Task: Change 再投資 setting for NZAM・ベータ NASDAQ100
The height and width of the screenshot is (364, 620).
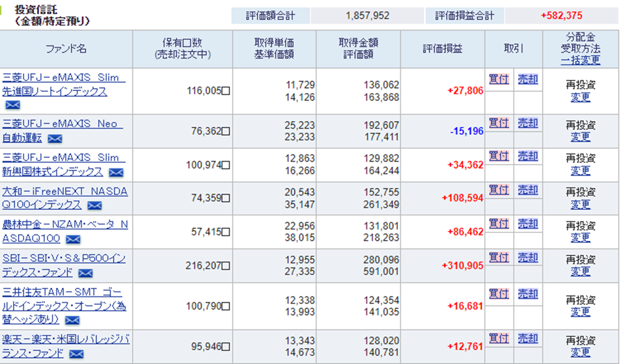Action: (x=580, y=238)
